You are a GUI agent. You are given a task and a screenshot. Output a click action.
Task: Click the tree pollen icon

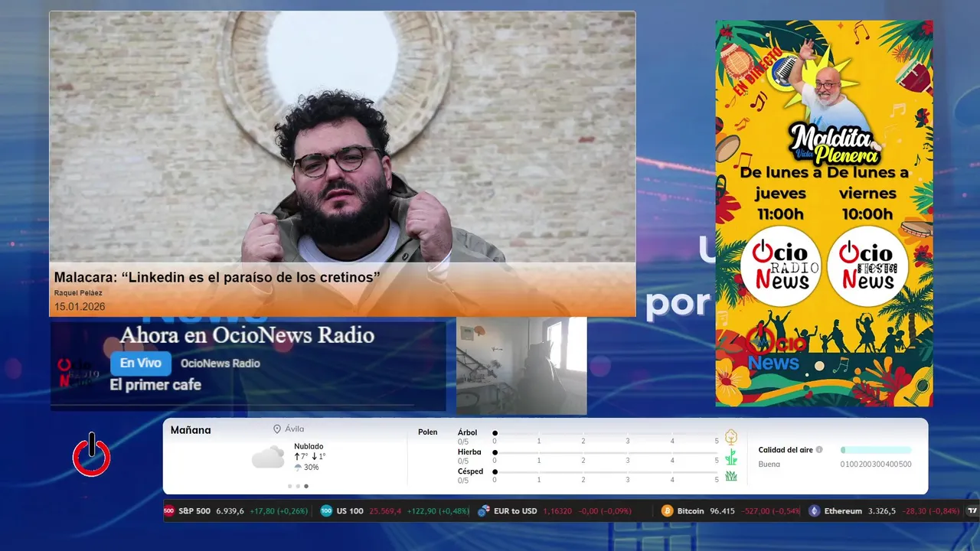tap(731, 437)
